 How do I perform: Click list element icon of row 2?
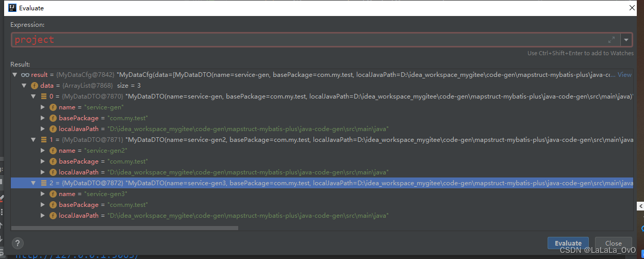point(44,183)
